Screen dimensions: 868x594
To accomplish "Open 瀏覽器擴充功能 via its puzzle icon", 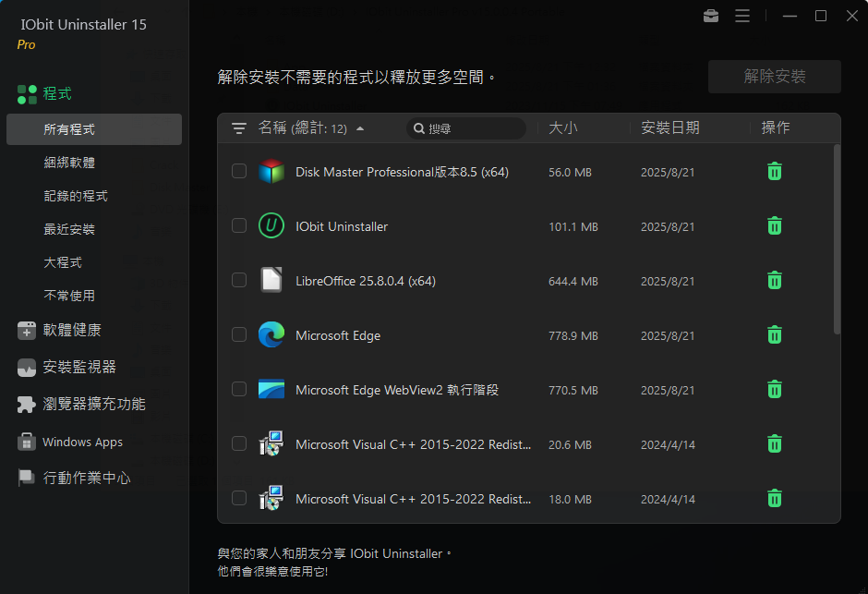I will pyautogui.click(x=27, y=405).
